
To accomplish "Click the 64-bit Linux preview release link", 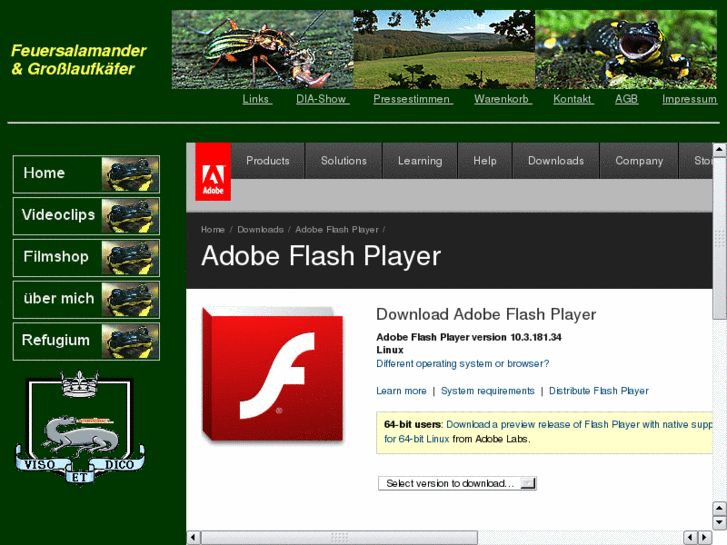I will [547, 431].
